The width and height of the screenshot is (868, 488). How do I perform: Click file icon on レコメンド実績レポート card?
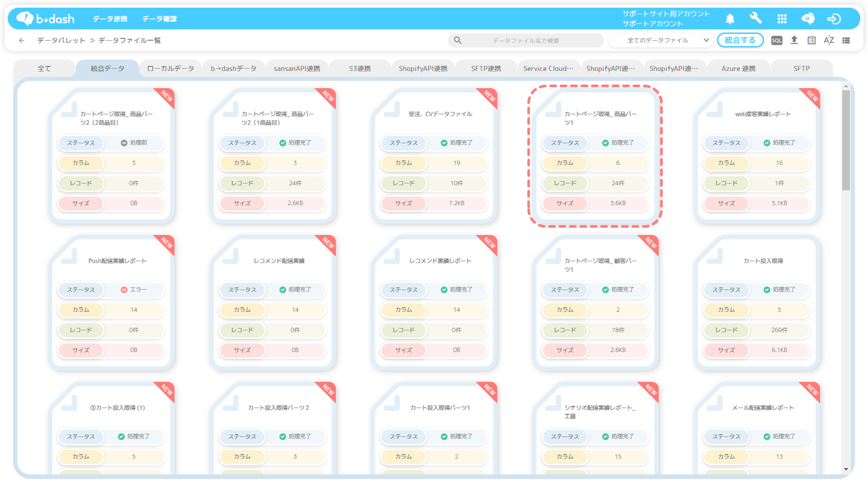[392, 256]
